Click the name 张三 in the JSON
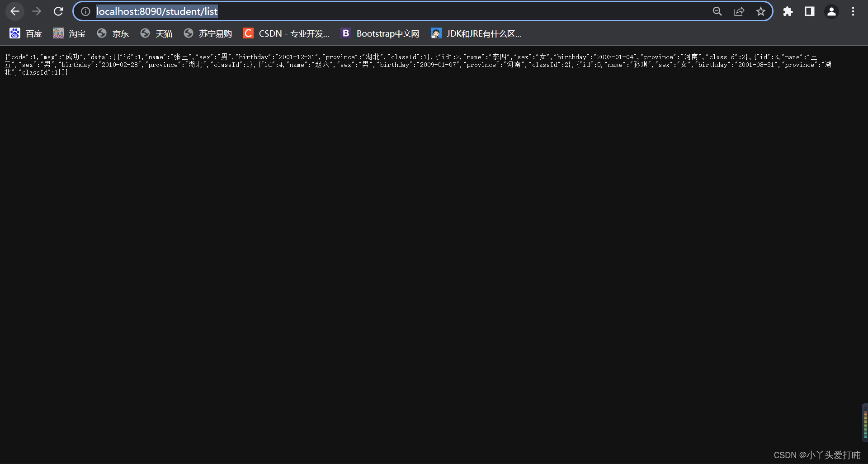The height and width of the screenshot is (464, 868). [181, 57]
